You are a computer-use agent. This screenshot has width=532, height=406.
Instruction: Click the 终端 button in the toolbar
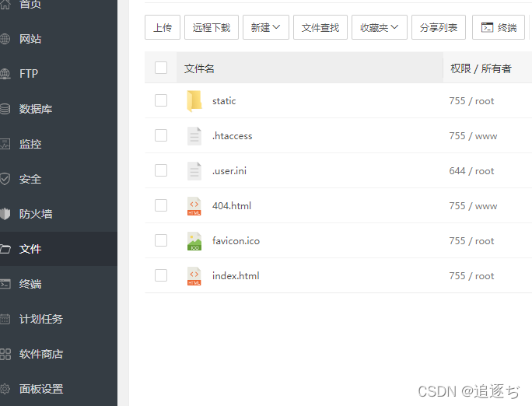(x=499, y=27)
